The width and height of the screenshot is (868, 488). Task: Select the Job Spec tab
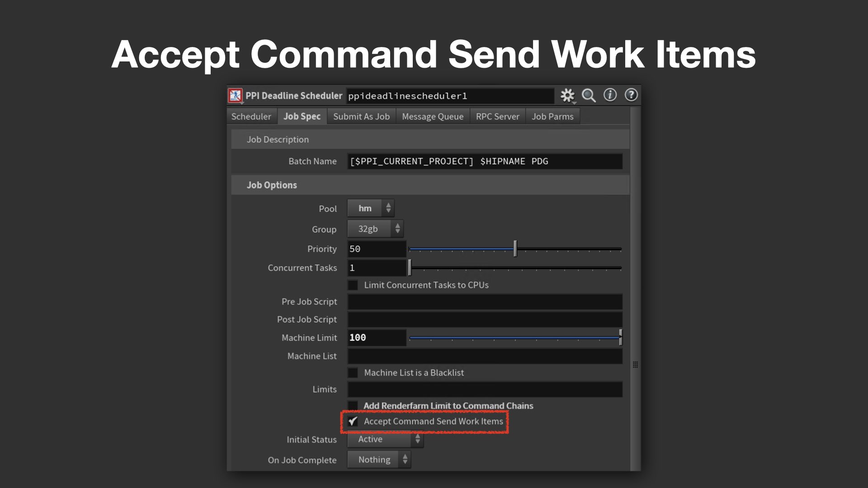[x=302, y=117]
